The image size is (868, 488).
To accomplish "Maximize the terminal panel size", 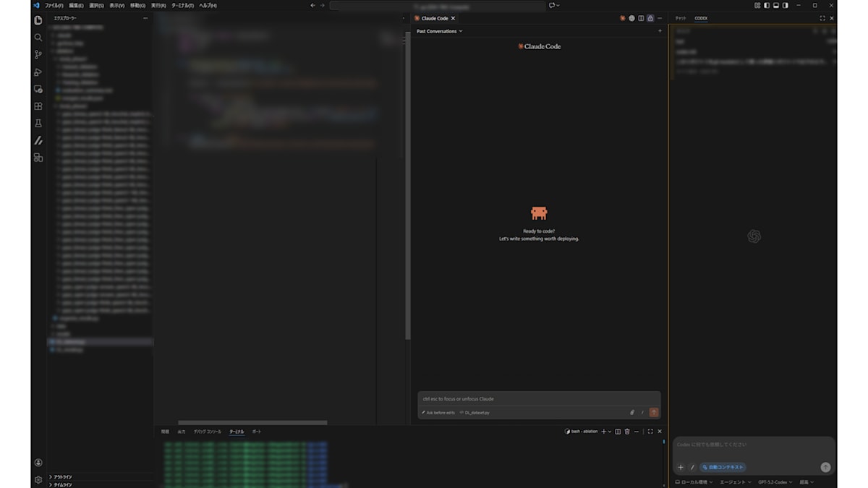I will pyautogui.click(x=650, y=432).
